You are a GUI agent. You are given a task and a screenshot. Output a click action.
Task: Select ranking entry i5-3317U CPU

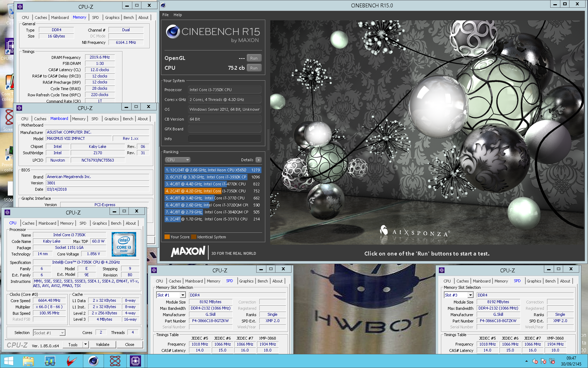pos(213,219)
